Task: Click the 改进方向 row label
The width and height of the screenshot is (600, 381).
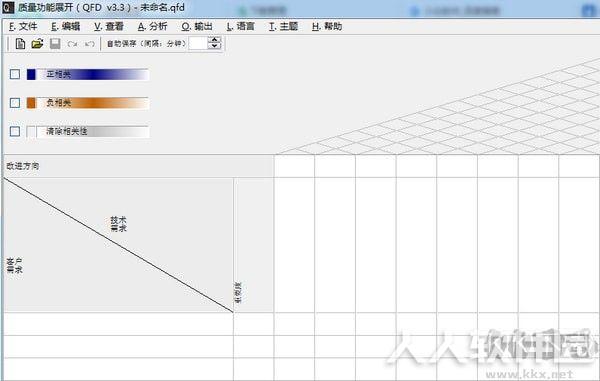Action: (x=23, y=166)
